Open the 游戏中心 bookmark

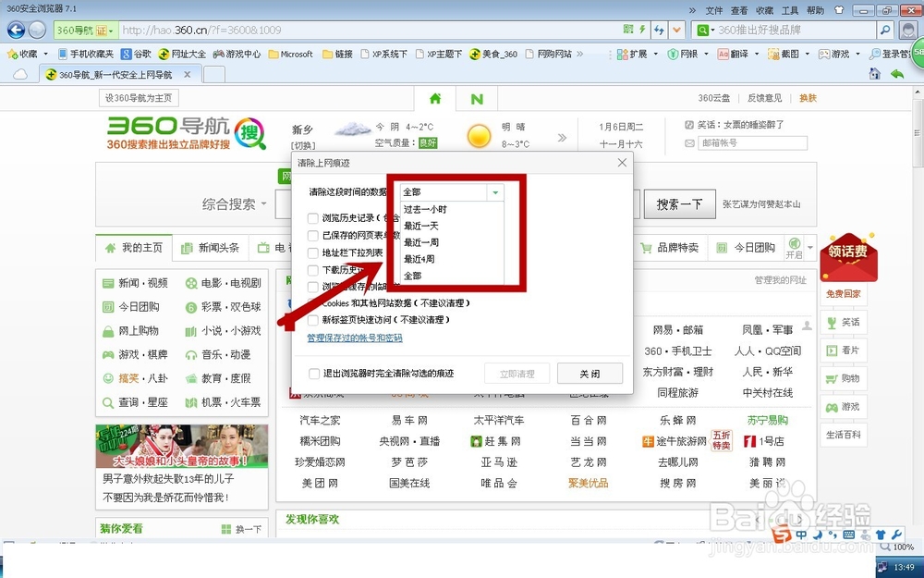tap(237, 54)
